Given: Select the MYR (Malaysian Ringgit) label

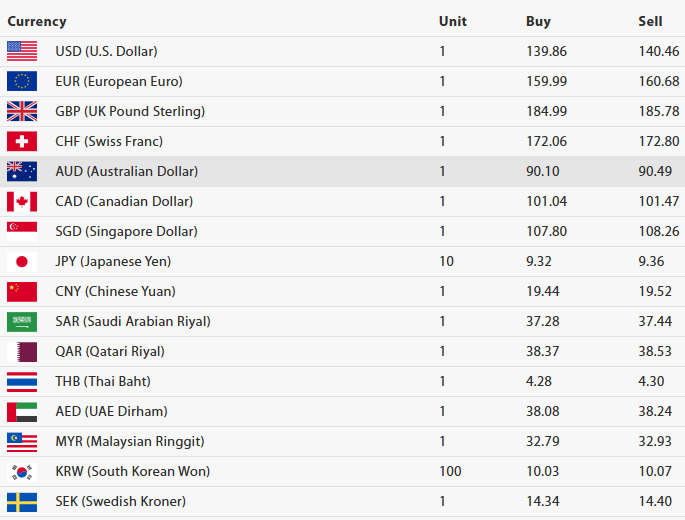Looking at the screenshot, I should pyautogui.click(x=129, y=441).
